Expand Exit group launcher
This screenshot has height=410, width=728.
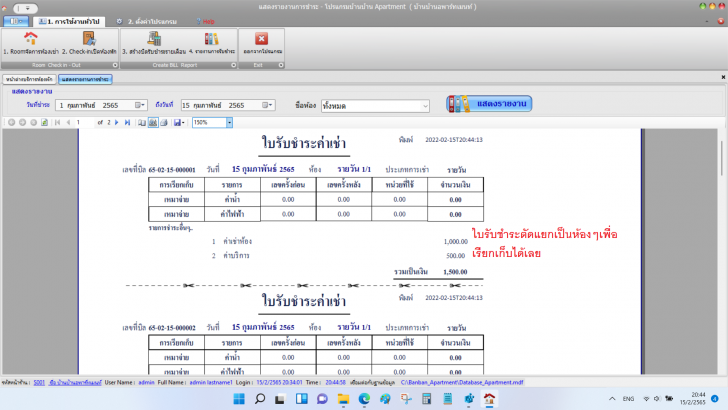point(281,65)
